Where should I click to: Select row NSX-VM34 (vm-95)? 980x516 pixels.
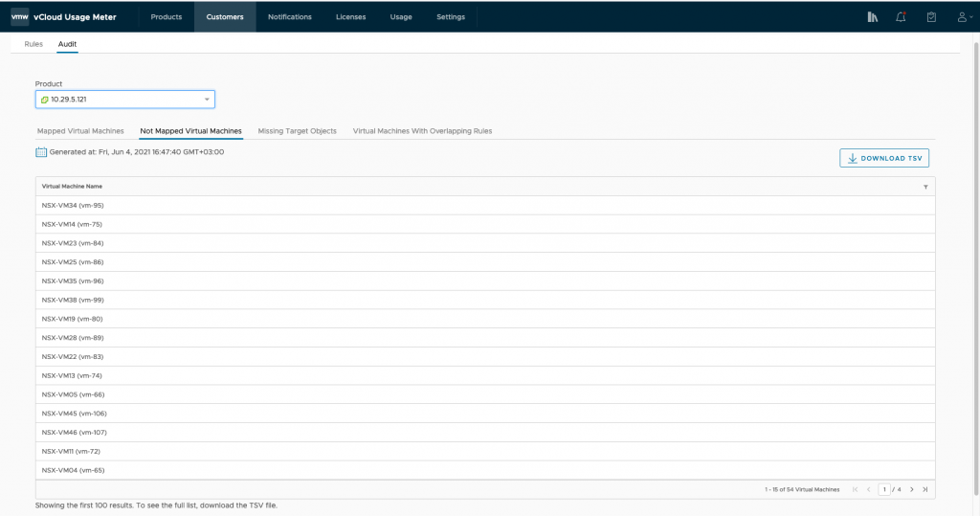point(485,205)
